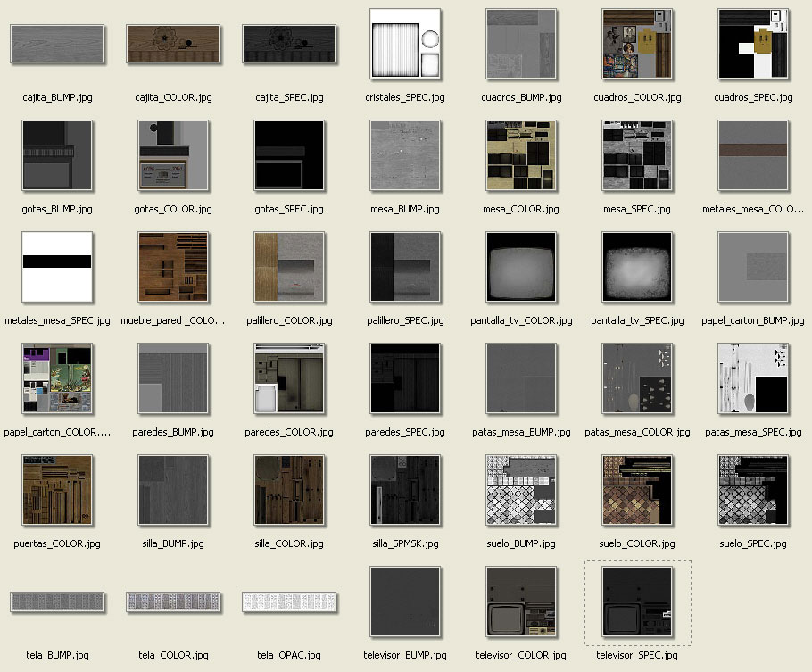Select the mesa_SPEC.jpg thumbnail

(637, 155)
